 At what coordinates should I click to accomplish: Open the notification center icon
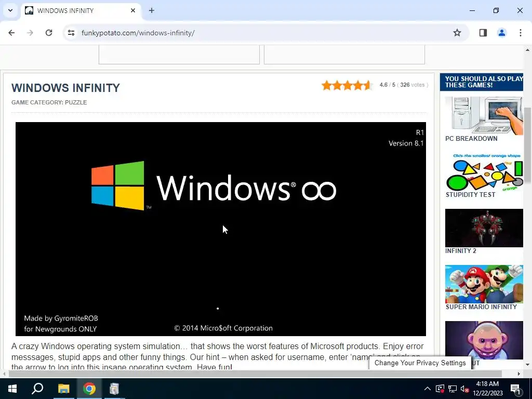(x=515, y=389)
